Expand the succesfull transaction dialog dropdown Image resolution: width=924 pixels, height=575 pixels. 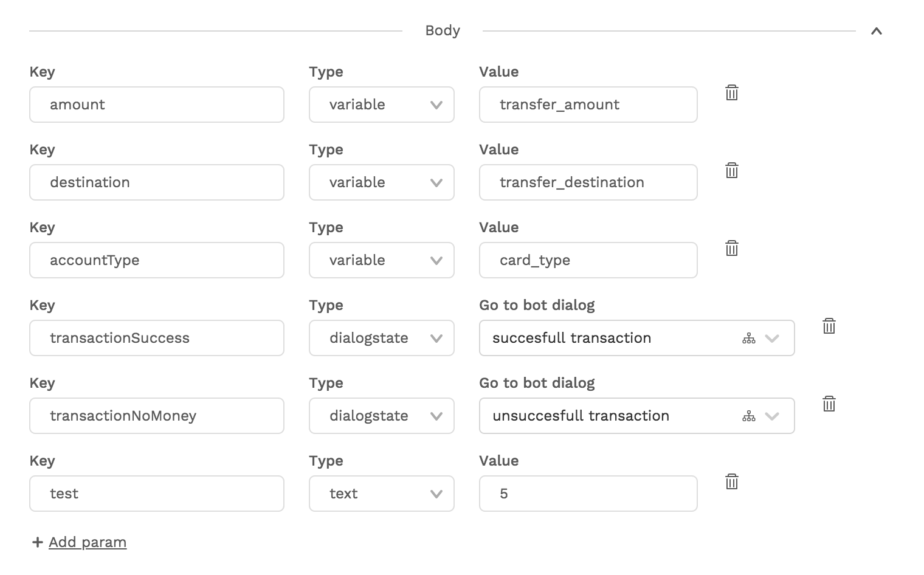pyautogui.click(x=772, y=339)
